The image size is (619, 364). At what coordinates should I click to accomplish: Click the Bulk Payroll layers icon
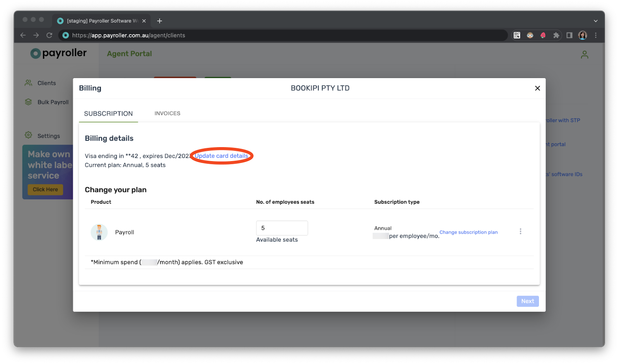(29, 102)
